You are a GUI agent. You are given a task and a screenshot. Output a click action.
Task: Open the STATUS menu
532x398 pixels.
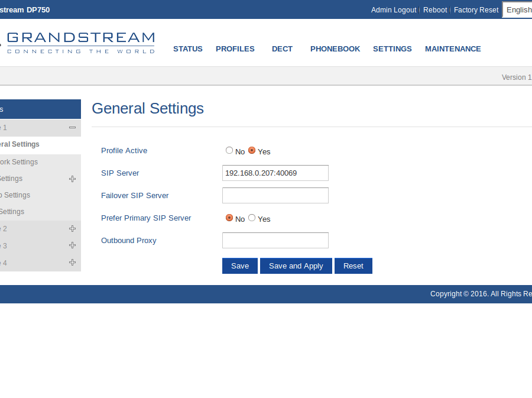tap(187, 49)
